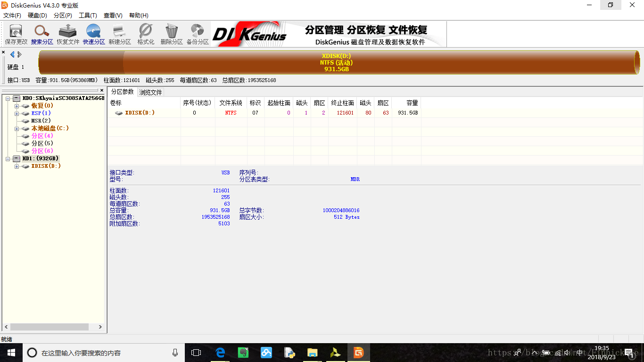Open File Explorer from the taskbar

pos(313,353)
